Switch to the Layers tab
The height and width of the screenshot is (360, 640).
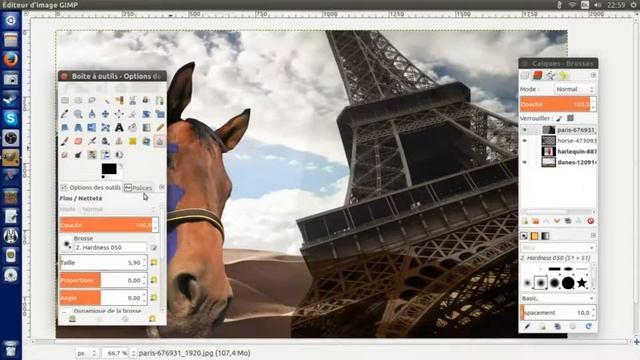tap(525, 76)
